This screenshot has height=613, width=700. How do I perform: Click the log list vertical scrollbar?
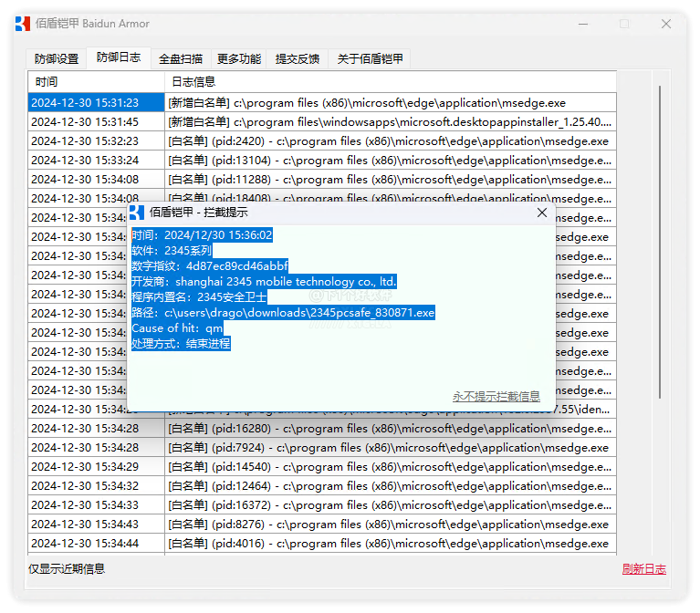(659, 242)
